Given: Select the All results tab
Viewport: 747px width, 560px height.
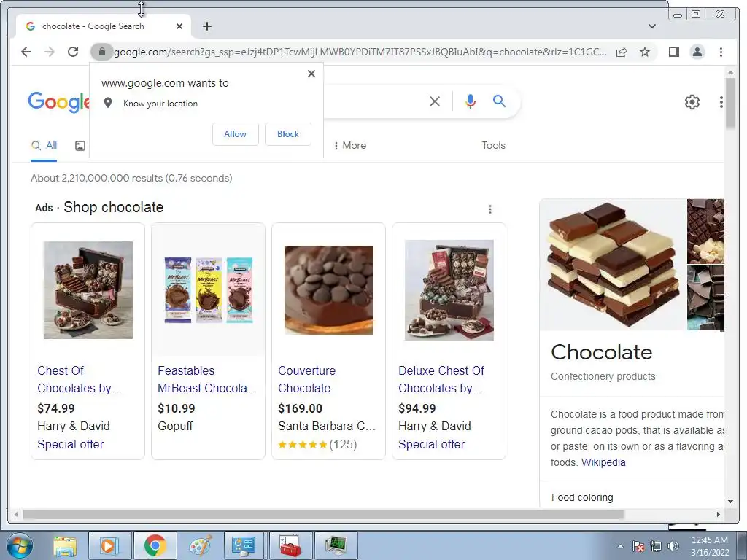Looking at the screenshot, I should (x=44, y=146).
